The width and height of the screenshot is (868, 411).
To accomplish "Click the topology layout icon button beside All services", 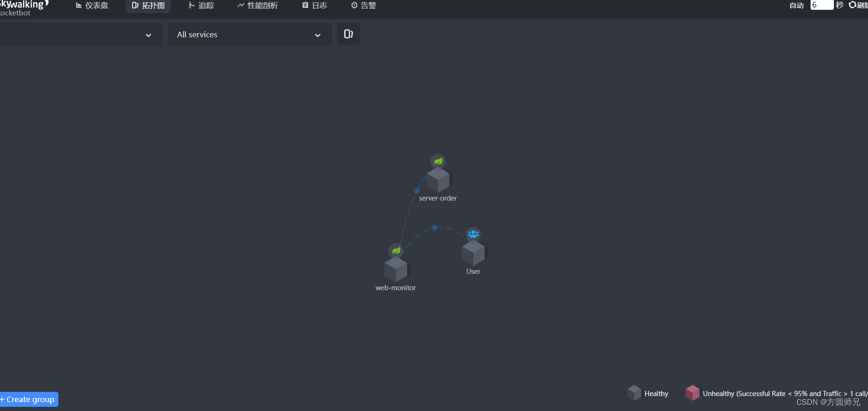I will pyautogui.click(x=349, y=34).
